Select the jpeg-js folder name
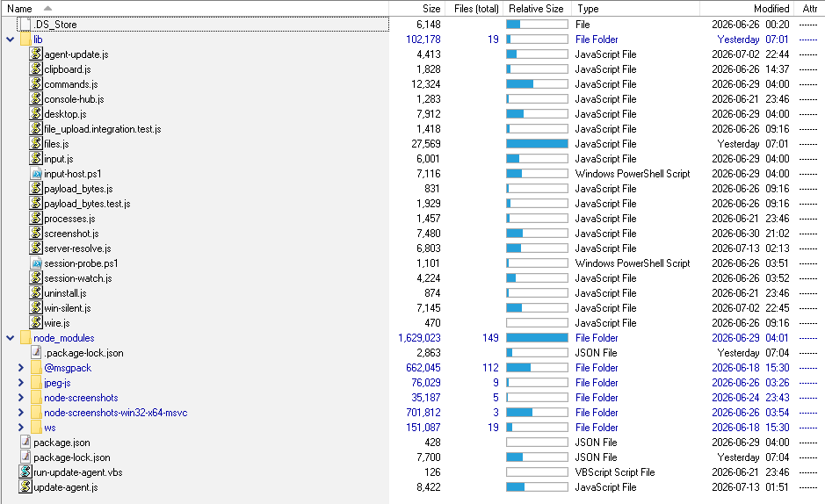 click(57, 383)
